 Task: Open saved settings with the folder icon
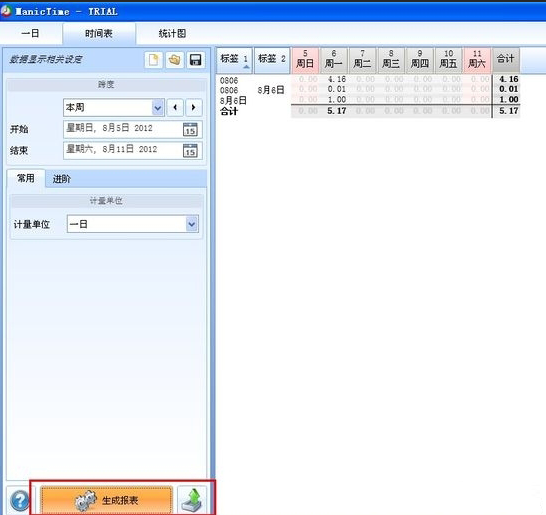174,60
